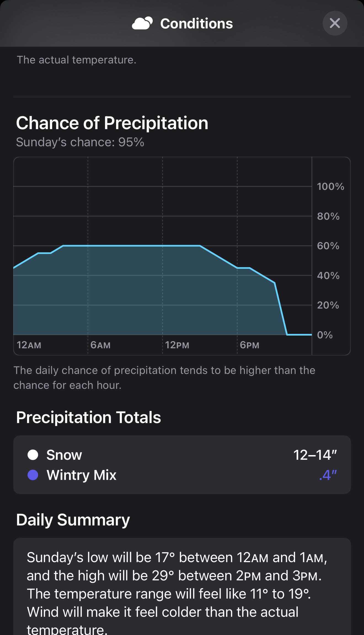The width and height of the screenshot is (364, 635).
Task: Select the Wintry Mix totals row
Action: click(182, 475)
